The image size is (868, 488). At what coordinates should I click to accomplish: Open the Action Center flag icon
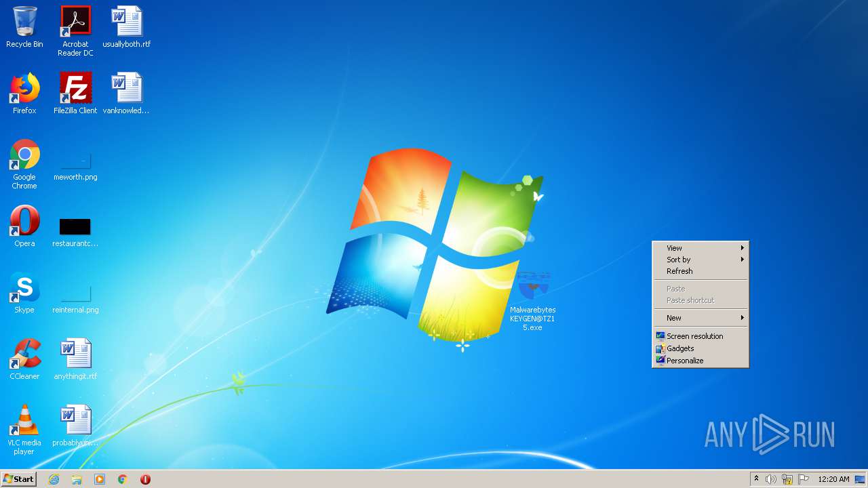click(804, 479)
